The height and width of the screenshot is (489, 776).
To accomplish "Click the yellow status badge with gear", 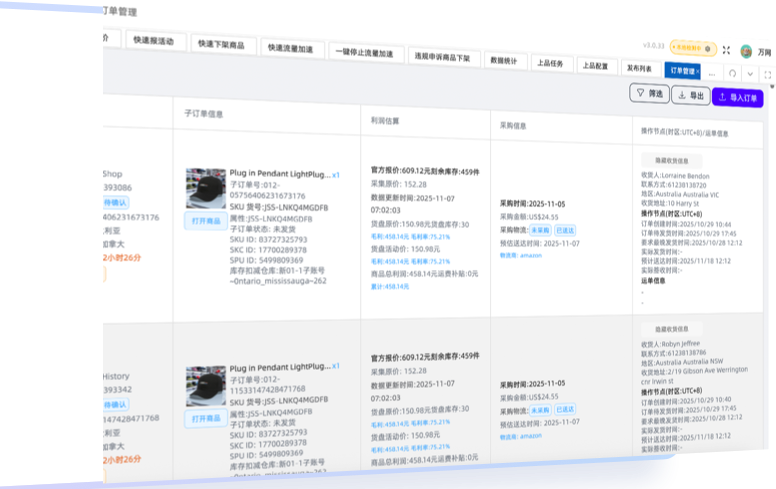I will pyautogui.click(x=693, y=48).
